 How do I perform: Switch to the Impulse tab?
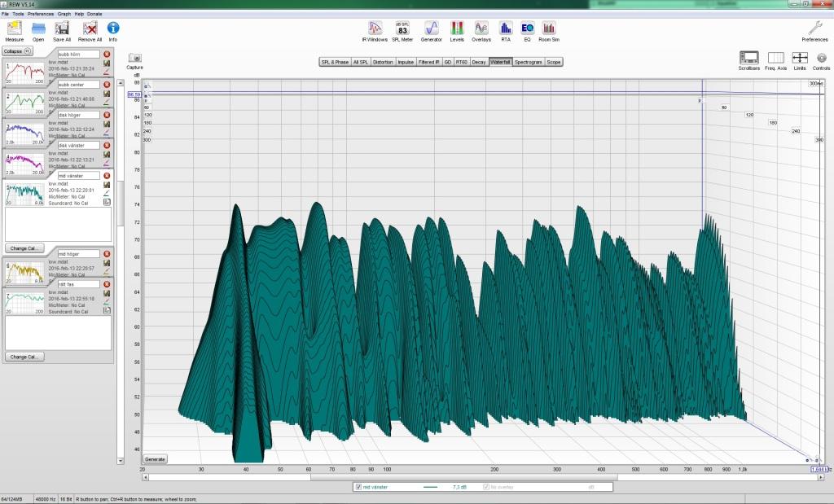(x=406, y=62)
